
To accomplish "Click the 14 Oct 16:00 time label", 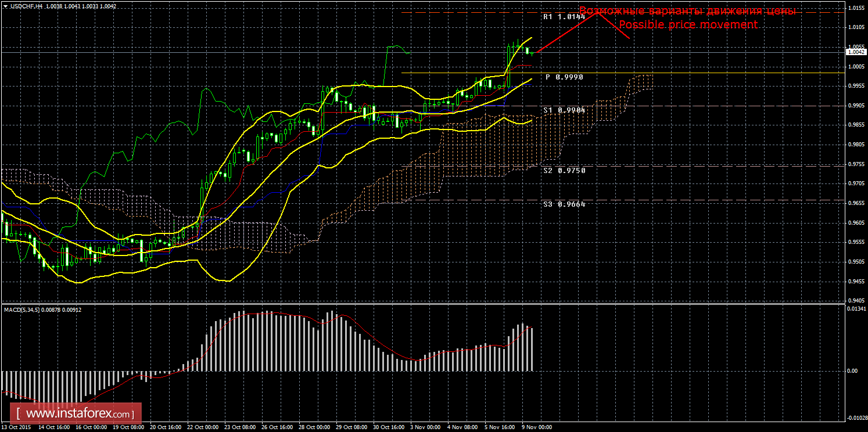I will (x=53, y=427).
